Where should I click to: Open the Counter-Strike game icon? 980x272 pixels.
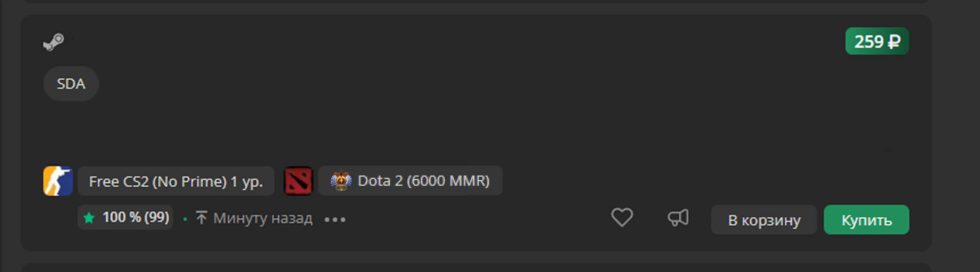(58, 181)
